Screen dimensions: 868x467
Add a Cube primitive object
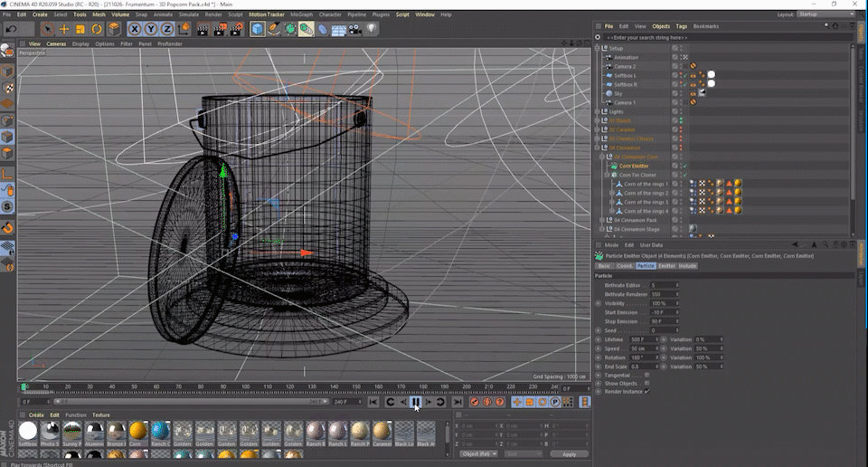pyautogui.click(x=258, y=30)
